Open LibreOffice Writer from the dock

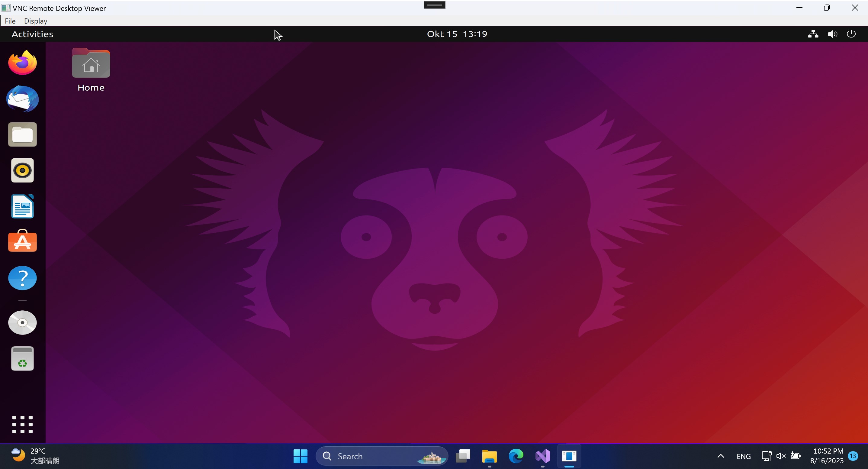(22, 206)
